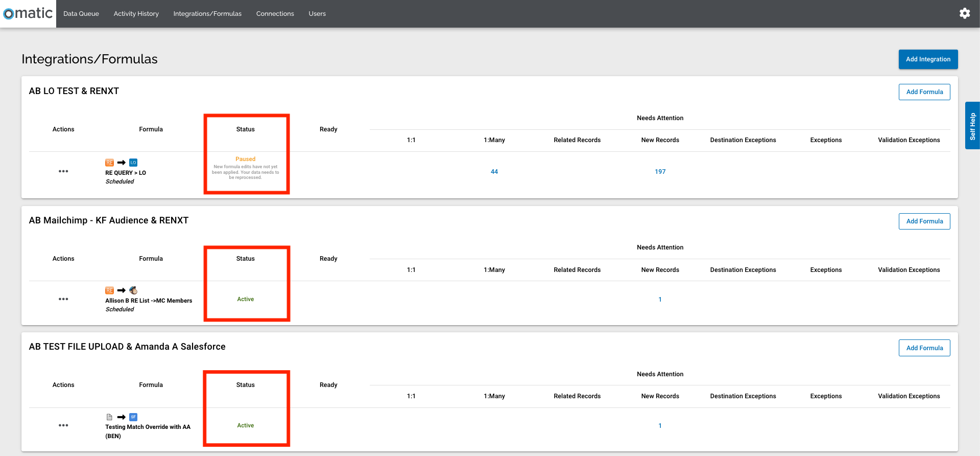Open the settings gear icon
This screenshot has width=980, height=456.
964,13
